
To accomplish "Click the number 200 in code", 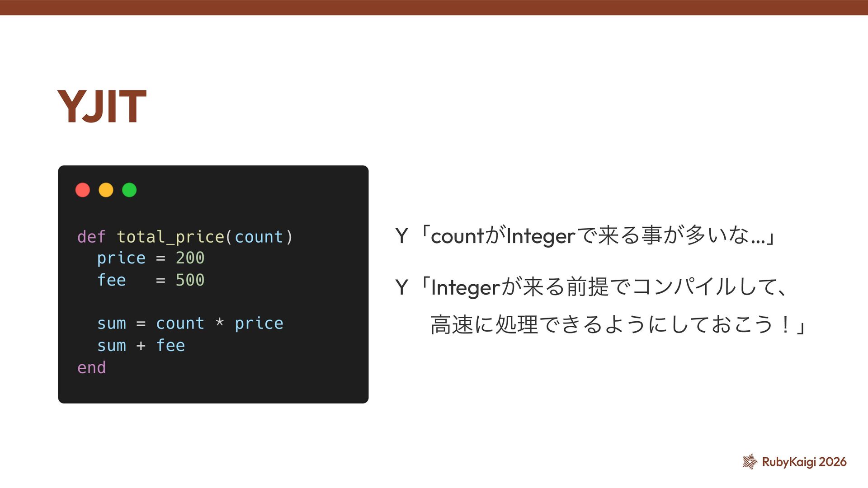I will pos(190,258).
